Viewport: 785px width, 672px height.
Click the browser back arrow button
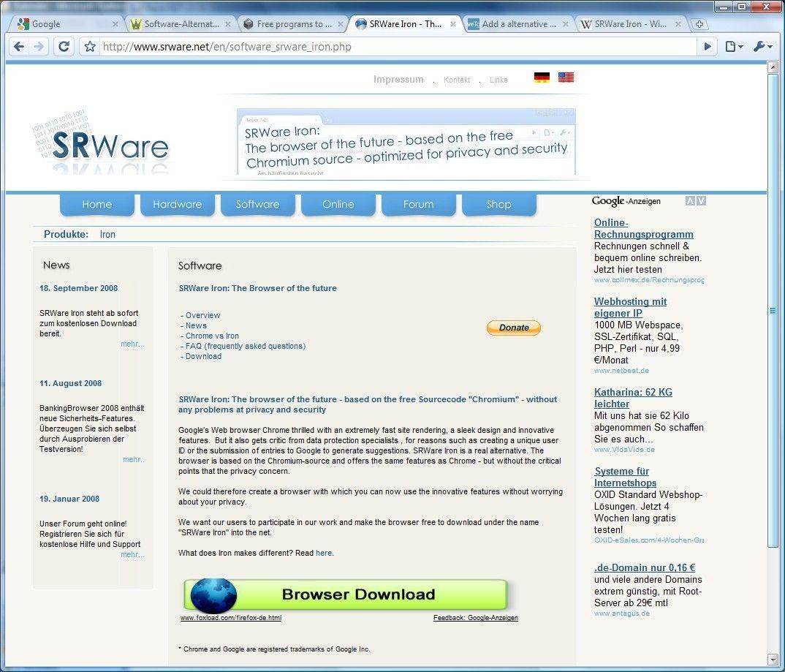point(20,47)
